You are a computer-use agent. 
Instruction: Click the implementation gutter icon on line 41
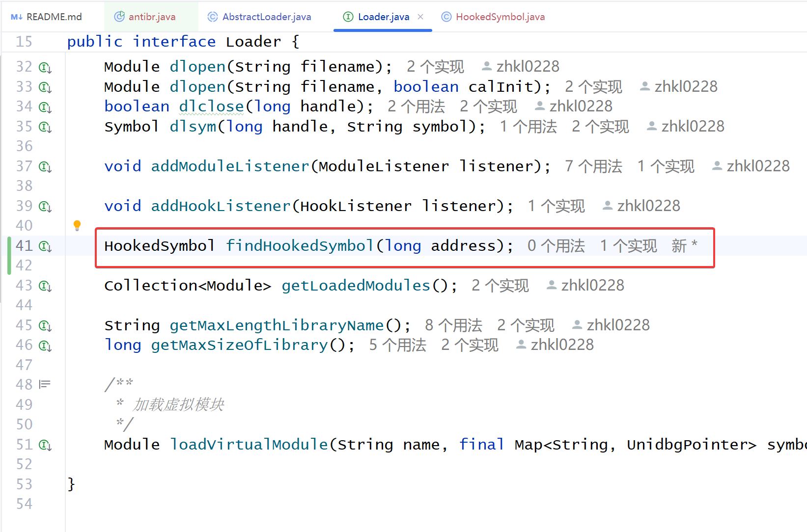(x=45, y=246)
